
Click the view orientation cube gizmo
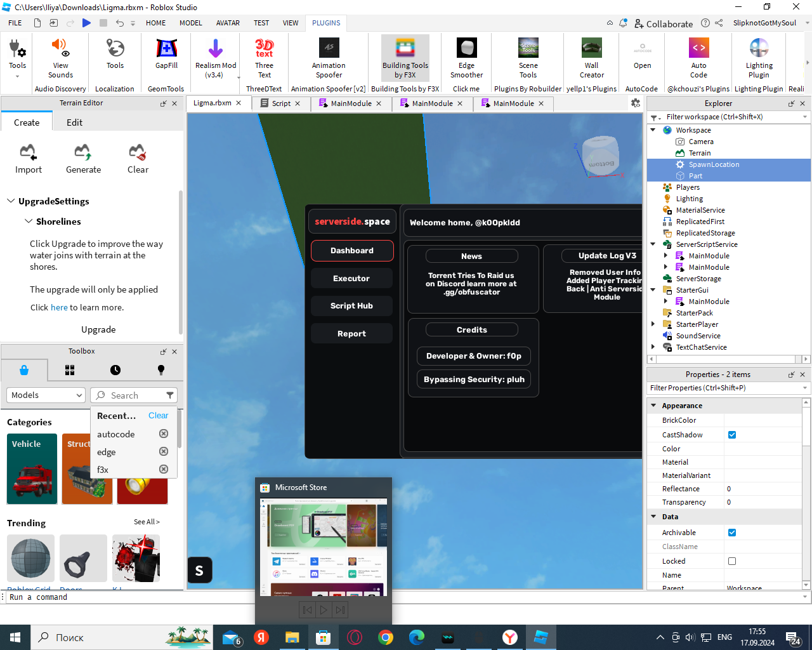coord(599,156)
